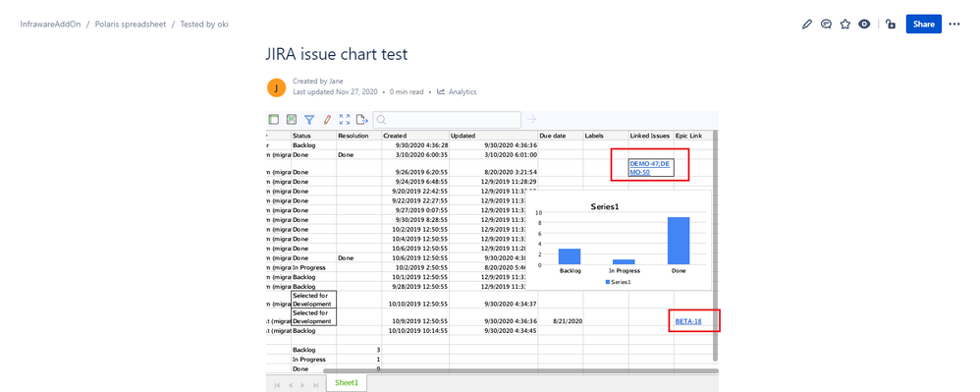The height and width of the screenshot is (392, 980).
Task: Click the author avatar J
Action: [x=276, y=87]
